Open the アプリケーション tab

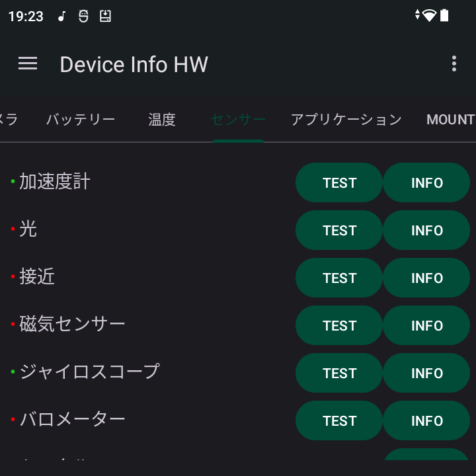pos(346,119)
